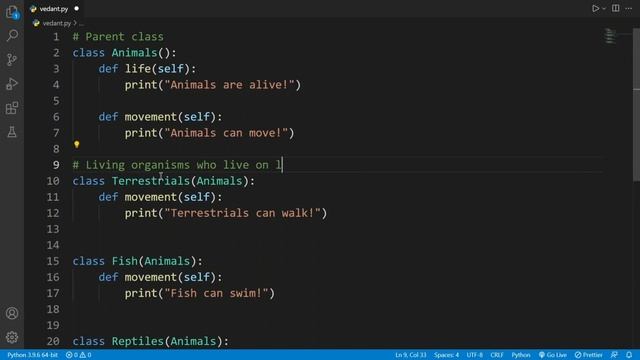Click 'def life(self):' on line 3
Viewport: 640px width, 360px height.
click(x=147, y=69)
